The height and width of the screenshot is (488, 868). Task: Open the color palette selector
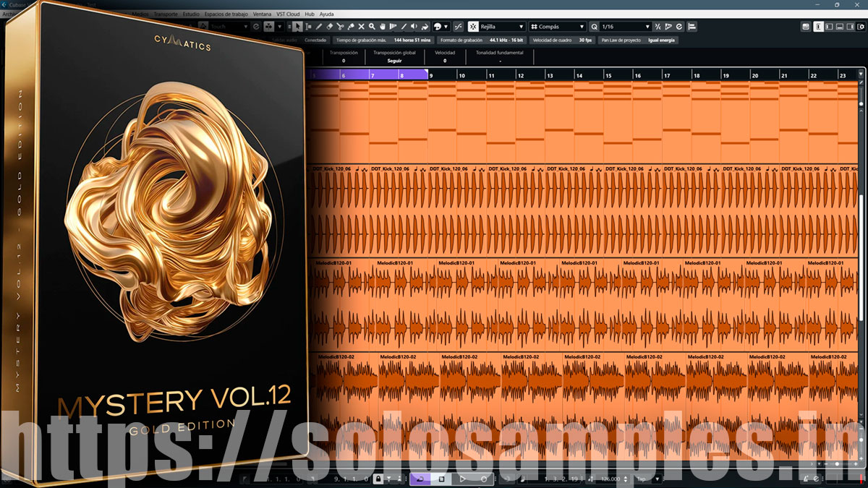click(x=441, y=26)
